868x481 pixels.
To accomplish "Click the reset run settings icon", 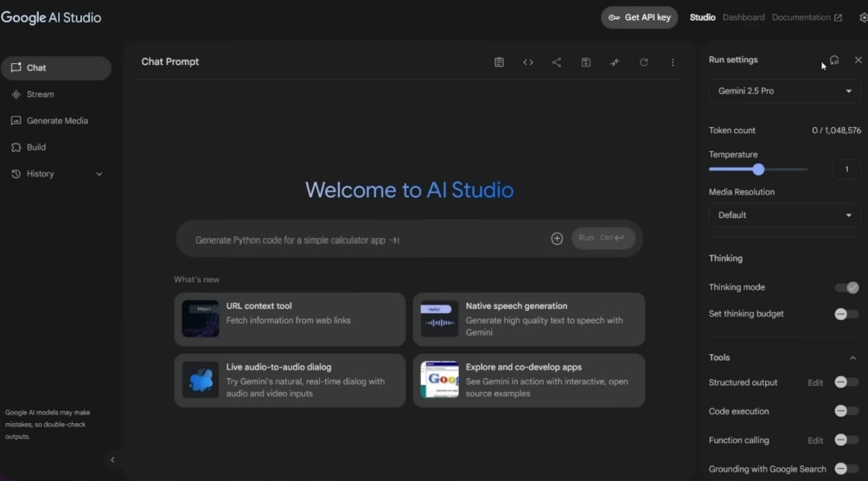I will coord(834,60).
